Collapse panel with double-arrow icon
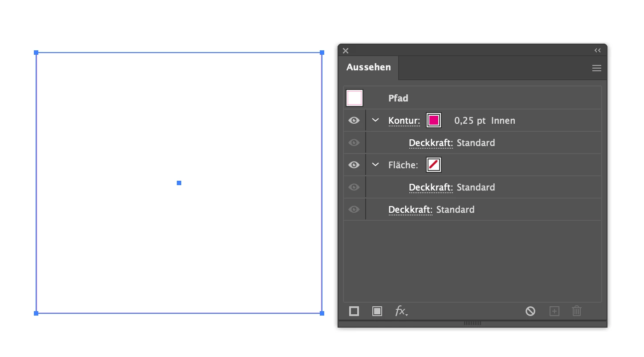This screenshot has height=357, width=644. [598, 50]
